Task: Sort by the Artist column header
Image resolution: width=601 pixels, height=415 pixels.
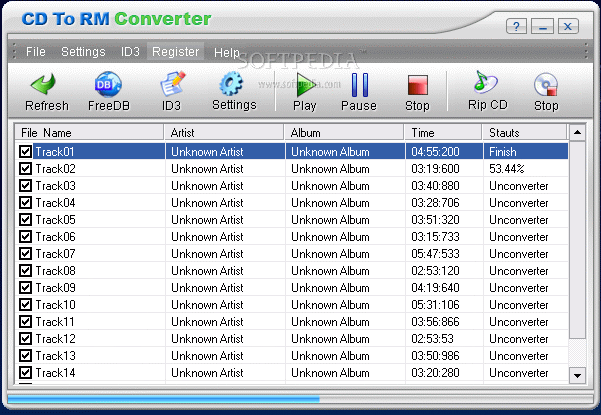Action: (x=224, y=133)
